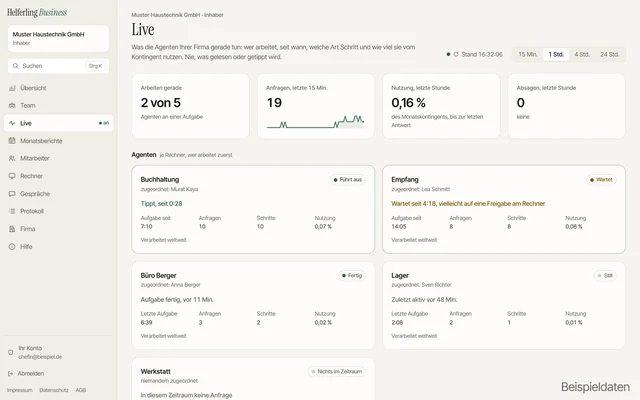Go to the Team page
Viewport: 640px width, 400px height.
tap(58, 105)
